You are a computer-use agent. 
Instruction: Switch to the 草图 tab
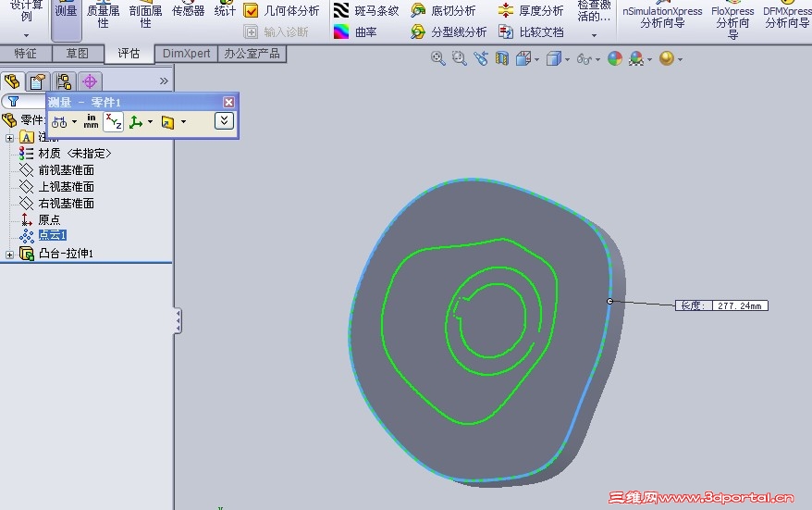click(x=78, y=54)
